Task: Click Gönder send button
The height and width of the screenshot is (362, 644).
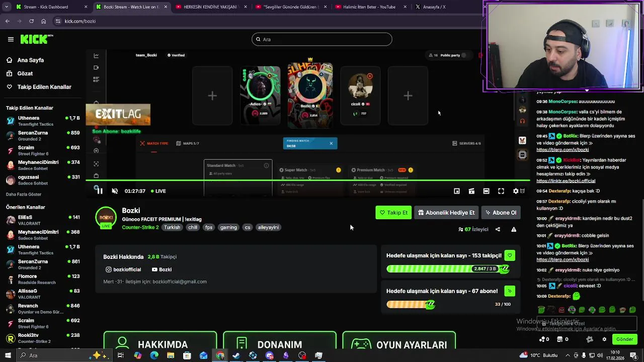Action: (x=624, y=339)
